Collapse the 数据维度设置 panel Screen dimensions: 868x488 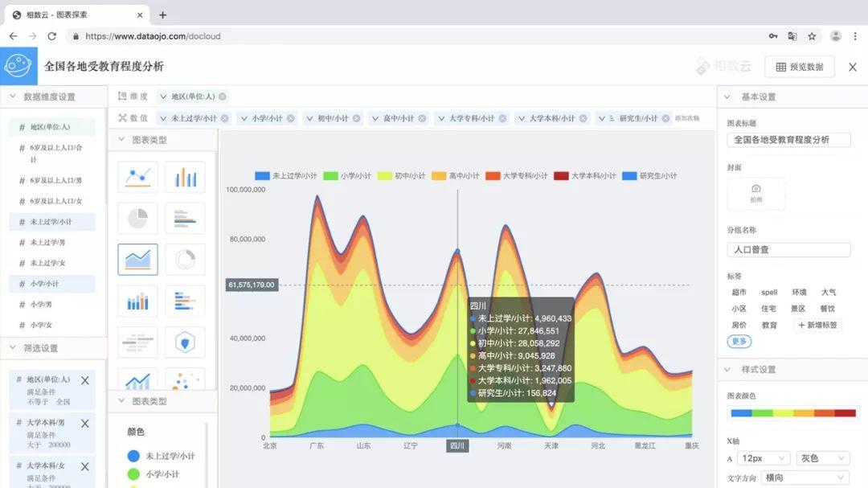13,96
